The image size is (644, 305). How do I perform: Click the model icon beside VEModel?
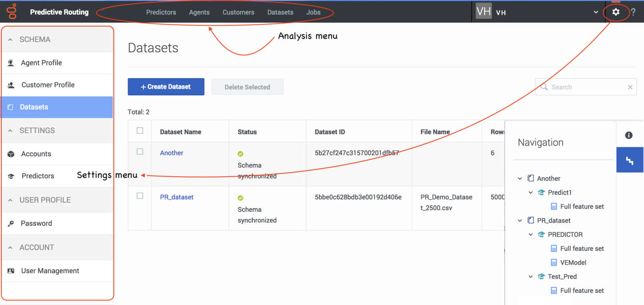click(554, 262)
